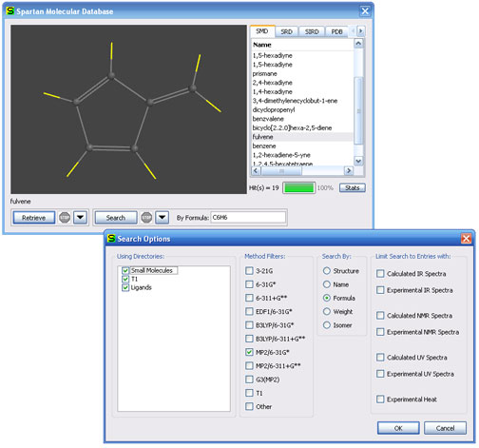Enable the B3LYP/6-31G* filter
The width and height of the screenshot is (479, 448).
tap(249, 325)
